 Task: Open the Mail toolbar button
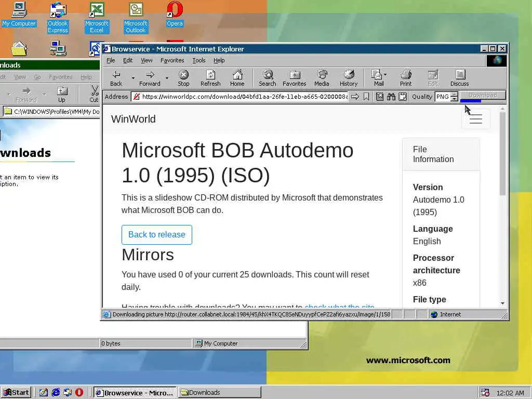[377, 78]
